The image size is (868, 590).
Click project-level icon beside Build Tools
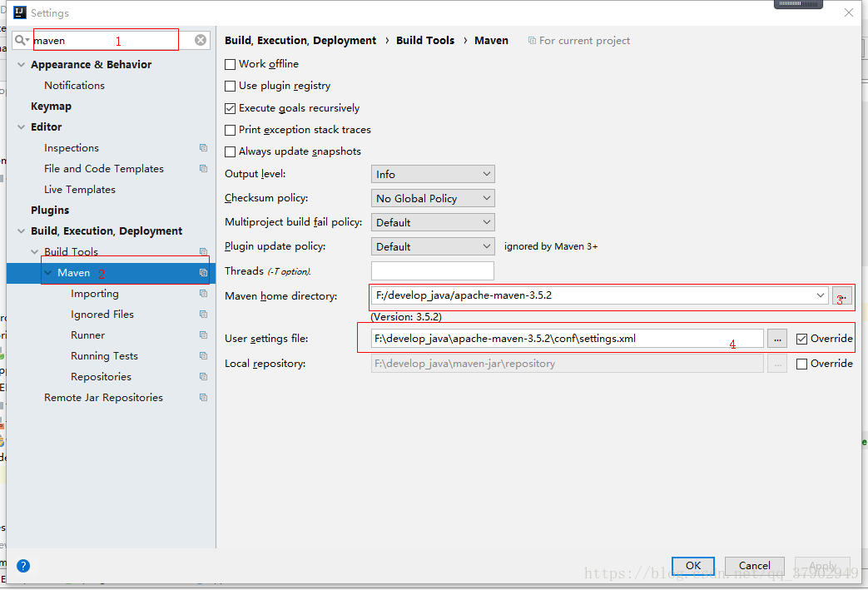203,251
